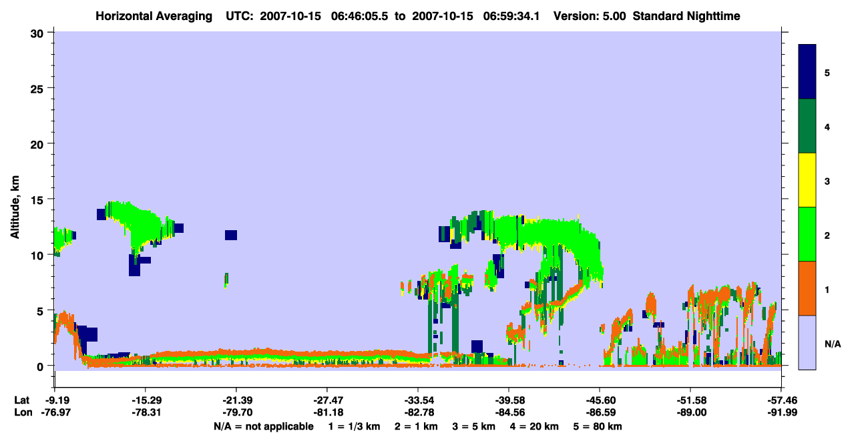The image size is (868, 445).
Task: Click the dark green level 4 colorbar segment
Action: click(807, 126)
